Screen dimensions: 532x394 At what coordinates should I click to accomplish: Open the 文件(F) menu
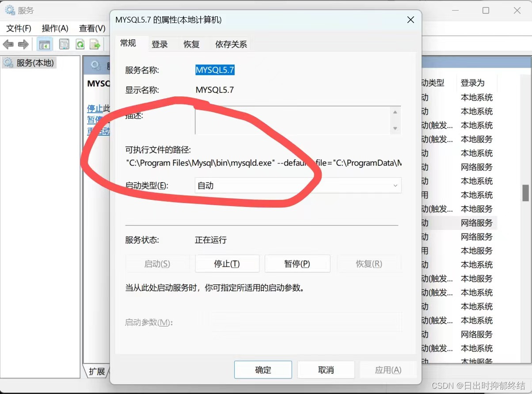[x=19, y=28]
